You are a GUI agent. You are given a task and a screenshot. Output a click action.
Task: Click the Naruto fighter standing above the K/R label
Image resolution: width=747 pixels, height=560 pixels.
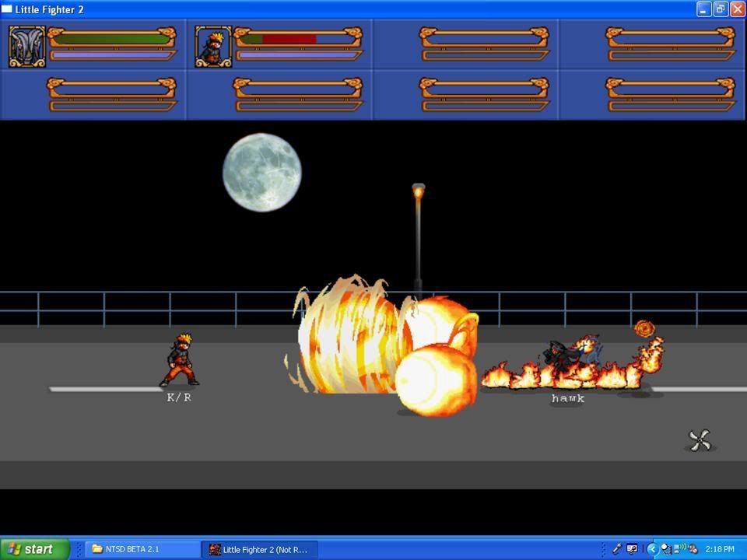(x=180, y=359)
